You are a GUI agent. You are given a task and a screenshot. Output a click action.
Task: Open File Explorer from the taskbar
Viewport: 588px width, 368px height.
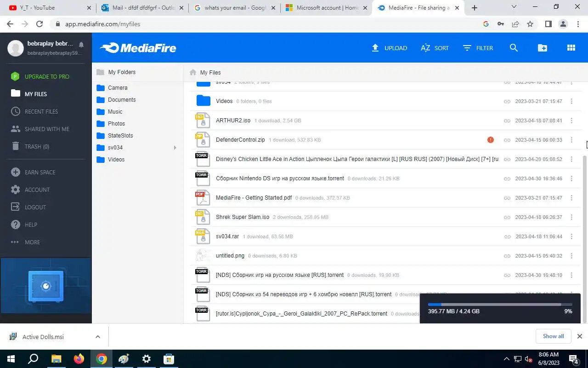coord(56,359)
